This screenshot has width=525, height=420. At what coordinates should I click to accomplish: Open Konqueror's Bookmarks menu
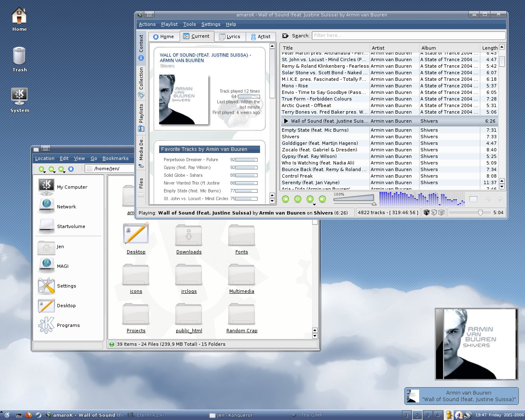coord(115,158)
